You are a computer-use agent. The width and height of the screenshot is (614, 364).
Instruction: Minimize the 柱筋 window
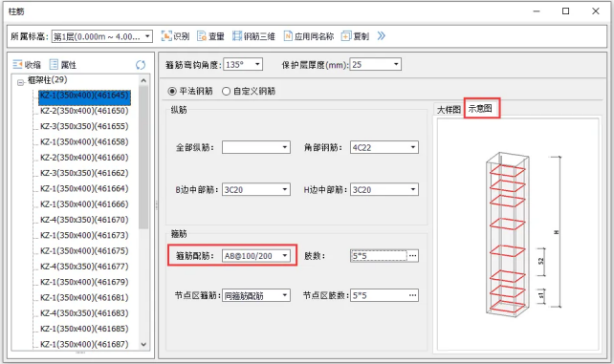coord(537,11)
